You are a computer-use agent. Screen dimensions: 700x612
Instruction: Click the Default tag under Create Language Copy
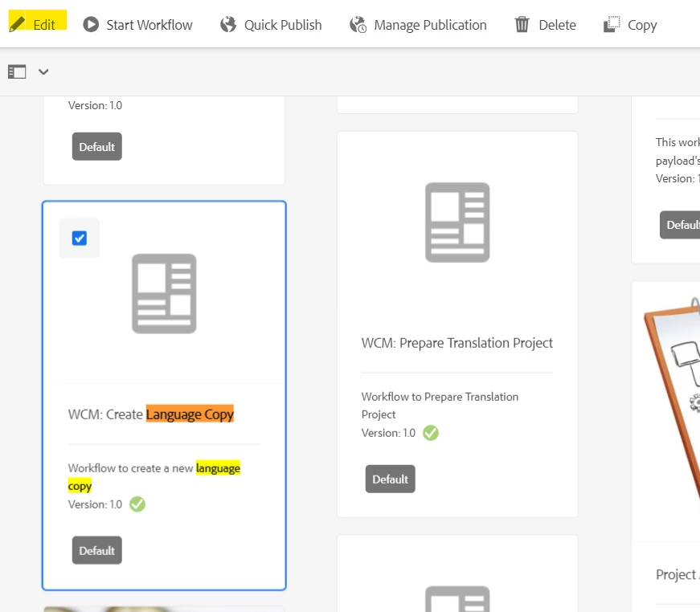97,550
